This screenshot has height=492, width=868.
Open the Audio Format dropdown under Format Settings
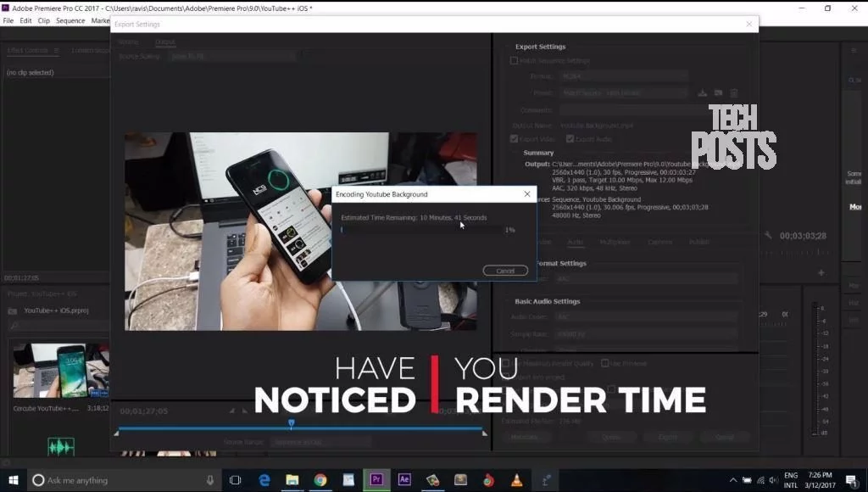[x=645, y=279]
